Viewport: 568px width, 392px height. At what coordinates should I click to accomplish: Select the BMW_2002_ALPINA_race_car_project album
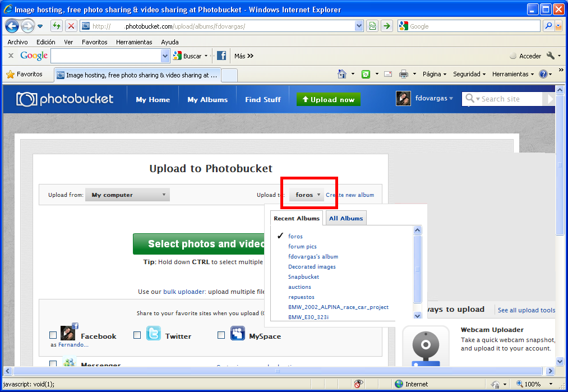(338, 307)
